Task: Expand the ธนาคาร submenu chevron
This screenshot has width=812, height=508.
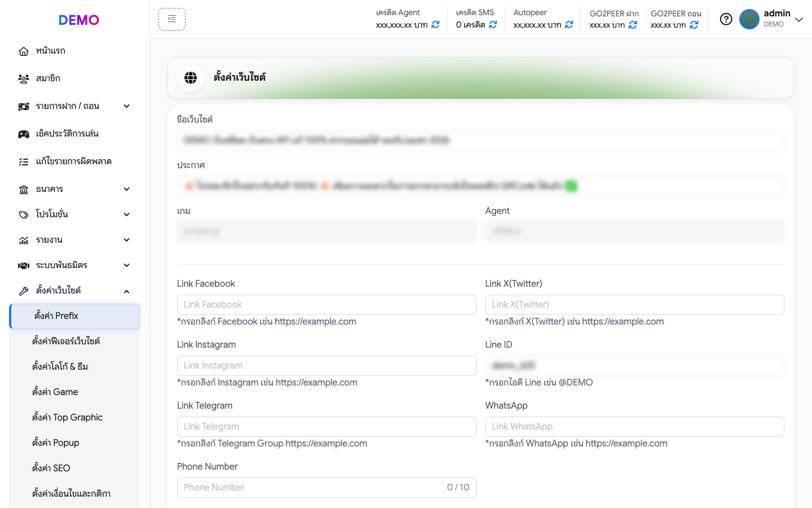Action: point(126,189)
